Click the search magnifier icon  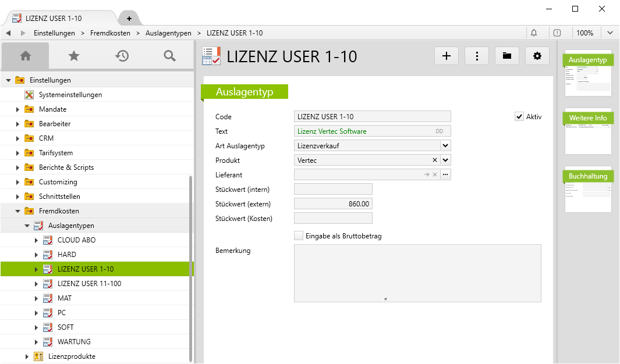tap(169, 56)
